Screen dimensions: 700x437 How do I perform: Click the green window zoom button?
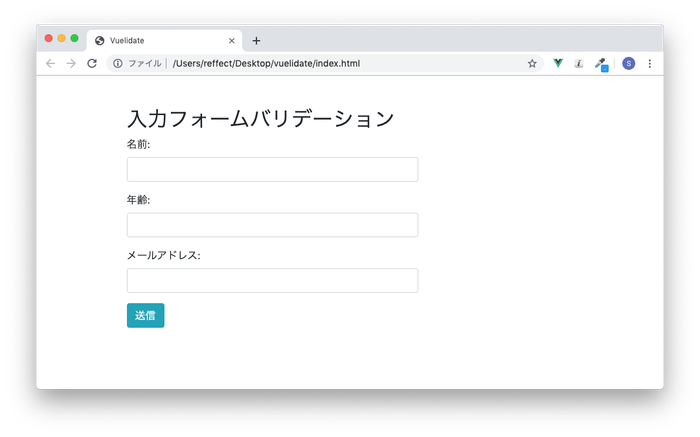[x=74, y=38]
